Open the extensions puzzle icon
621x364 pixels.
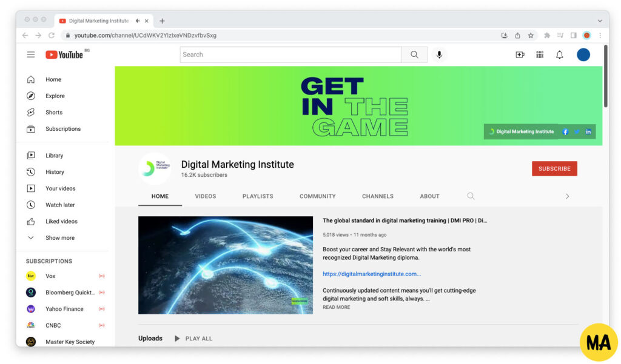[x=547, y=35]
